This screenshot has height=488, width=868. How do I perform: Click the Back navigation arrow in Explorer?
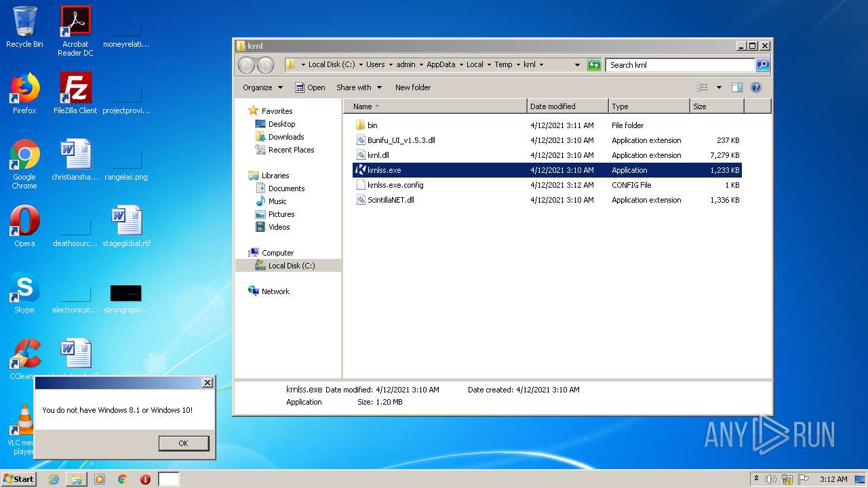246,65
